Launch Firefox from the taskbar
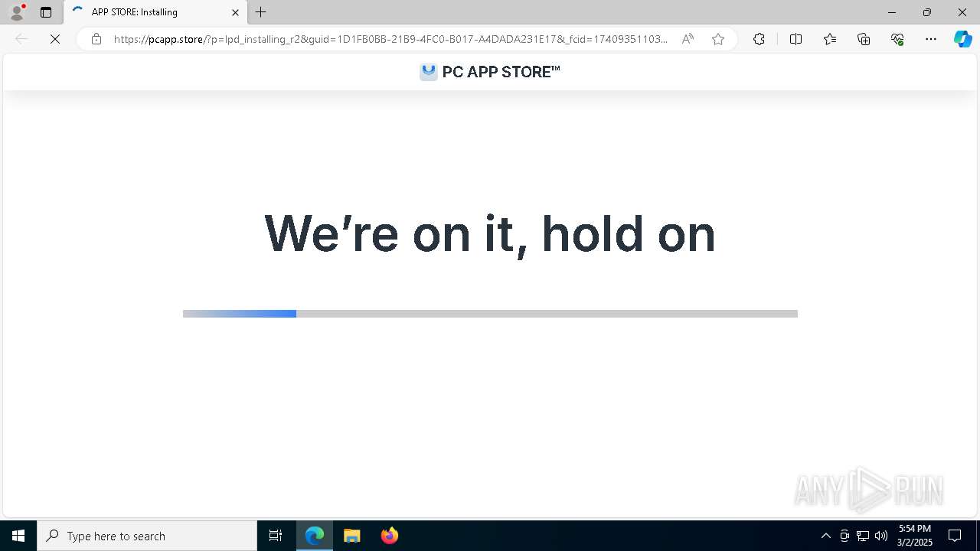Image resolution: width=980 pixels, height=551 pixels. (390, 536)
